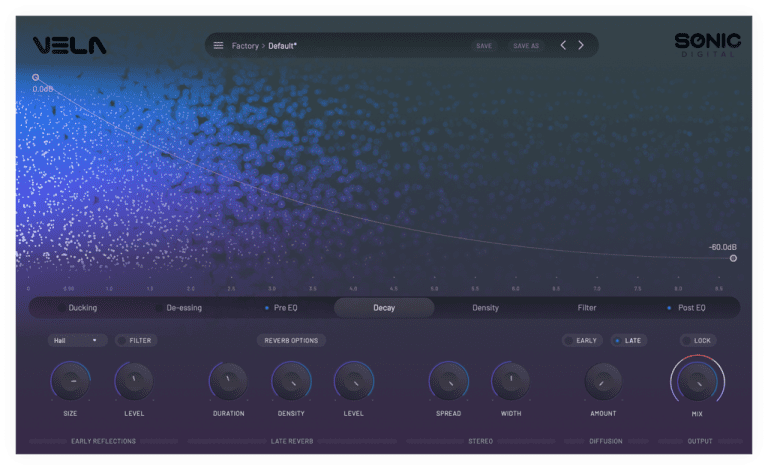Image resolution: width=768 pixels, height=470 pixels.
Task: Switch to the De-essing tab
Action: tap(184, 308)
